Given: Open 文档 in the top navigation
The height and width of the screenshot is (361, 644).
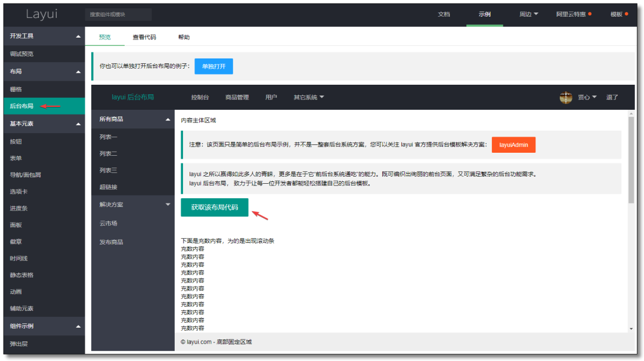Looking at the screenshot, I should [444, 14].
